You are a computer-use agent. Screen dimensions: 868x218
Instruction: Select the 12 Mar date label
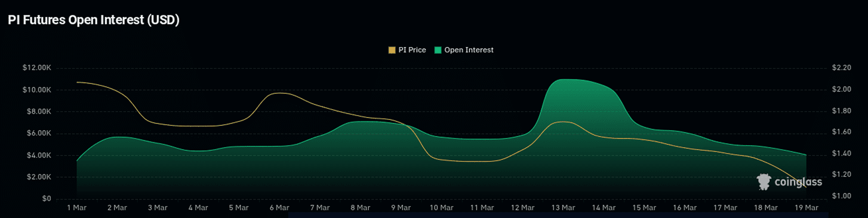point(523,208)
